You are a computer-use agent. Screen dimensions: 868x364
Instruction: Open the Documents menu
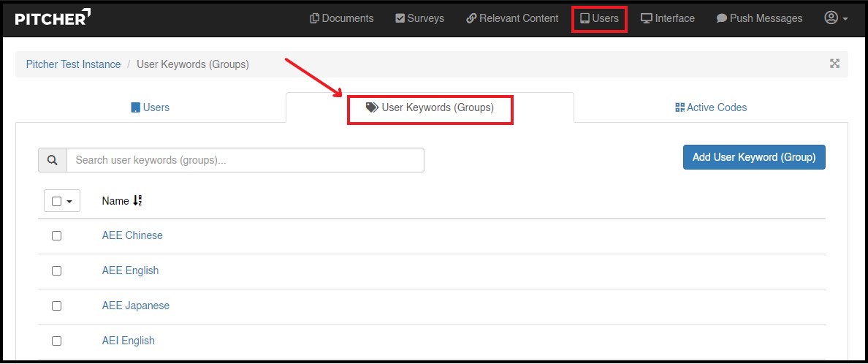pyautogui.click(x=342, y=18)
